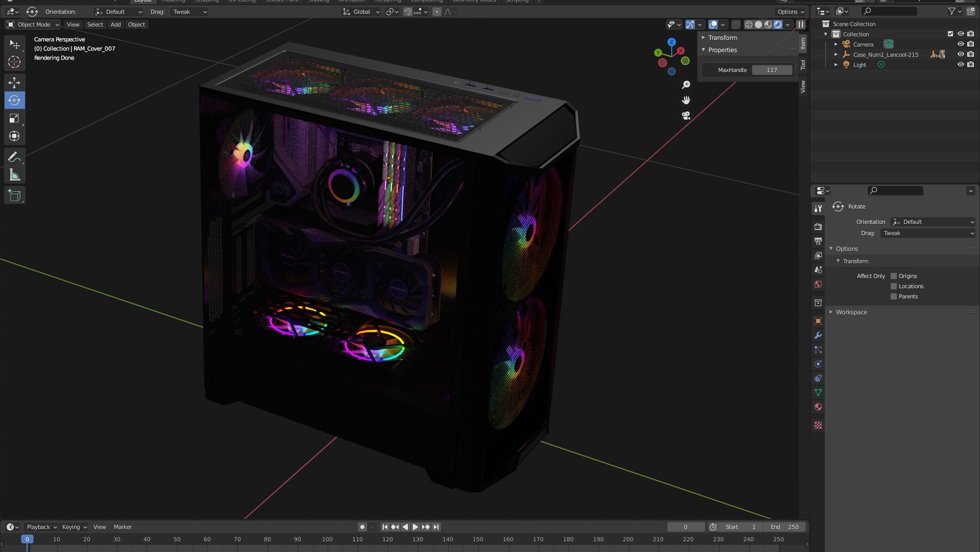Open the Physics properties tab
Image resolution: width=980 pixels, height=552 pixels.
pos(818,364)
